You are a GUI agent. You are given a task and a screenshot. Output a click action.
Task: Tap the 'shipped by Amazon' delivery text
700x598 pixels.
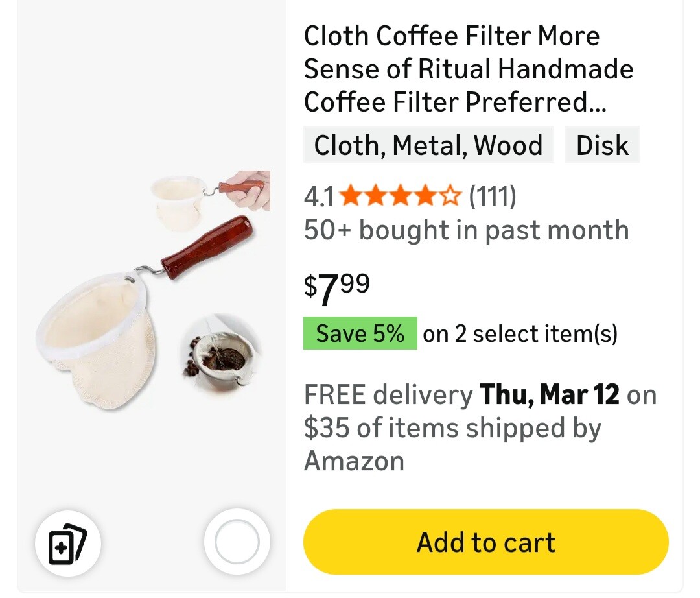pyautogui.click(x=452, y=444)
